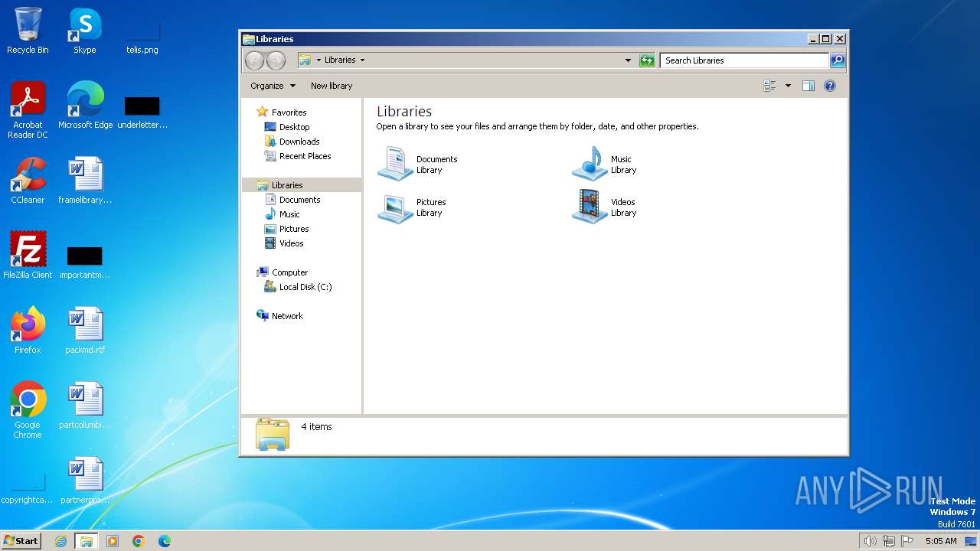Click network icon in system tray
This screenshot has height=551, width=980.
pos(888,541)
